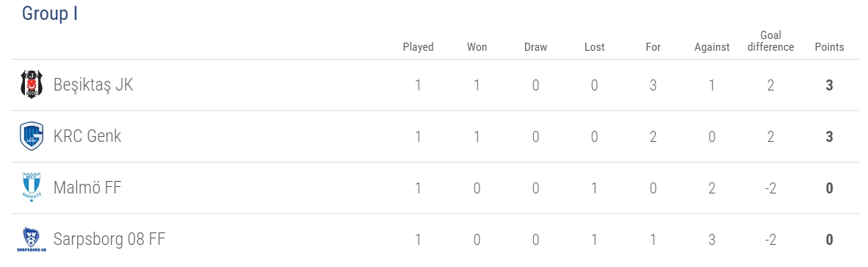Image resolution: width=868 pixels, height=267 pixels.
Task: Click the Malmö FF club crest
Action: click(x=31, y=188)
